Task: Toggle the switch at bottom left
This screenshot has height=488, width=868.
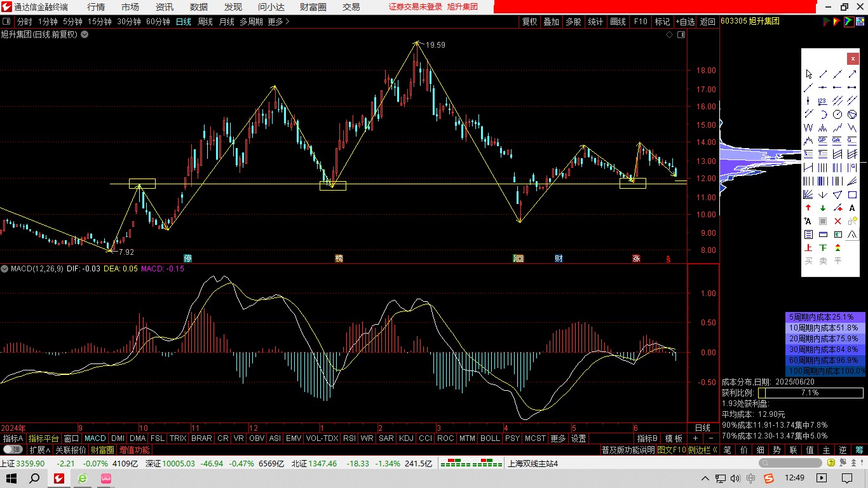Action: pos(12,450)
